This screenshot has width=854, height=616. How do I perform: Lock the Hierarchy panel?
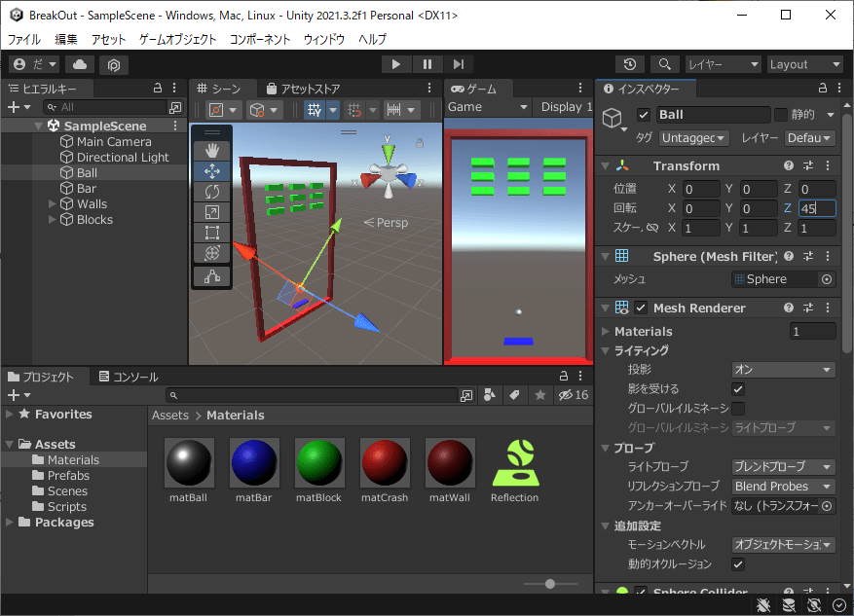(158, 89)
